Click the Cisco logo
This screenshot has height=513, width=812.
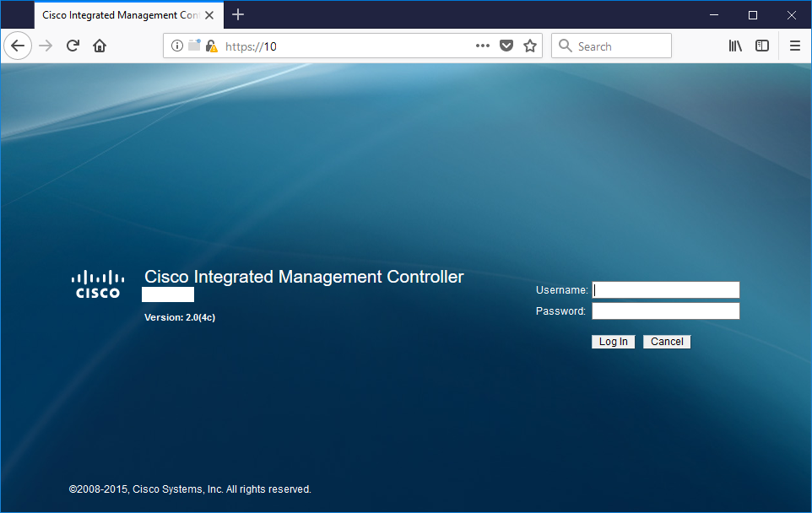click(98, 284)
